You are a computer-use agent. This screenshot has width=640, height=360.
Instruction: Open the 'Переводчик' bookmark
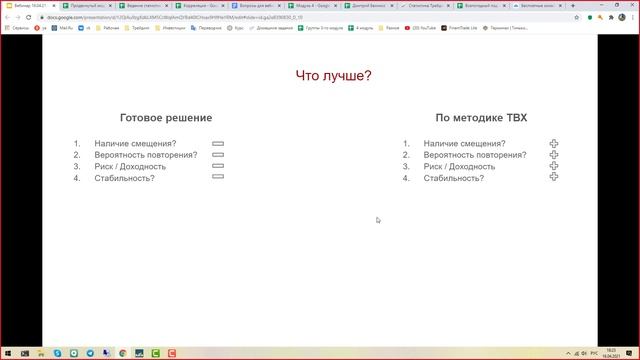206,28
